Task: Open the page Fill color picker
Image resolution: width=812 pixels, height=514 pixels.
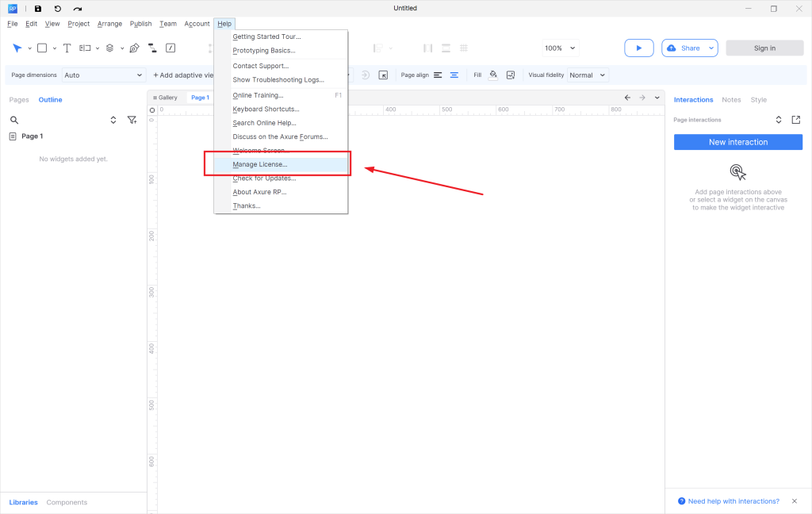Action: coord(493,75)
